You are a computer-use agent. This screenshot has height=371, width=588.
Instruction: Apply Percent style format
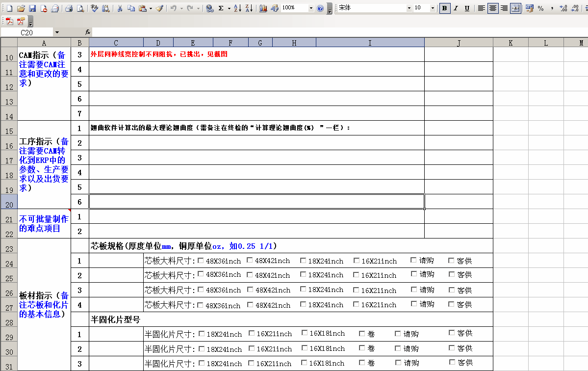(541, 8)
